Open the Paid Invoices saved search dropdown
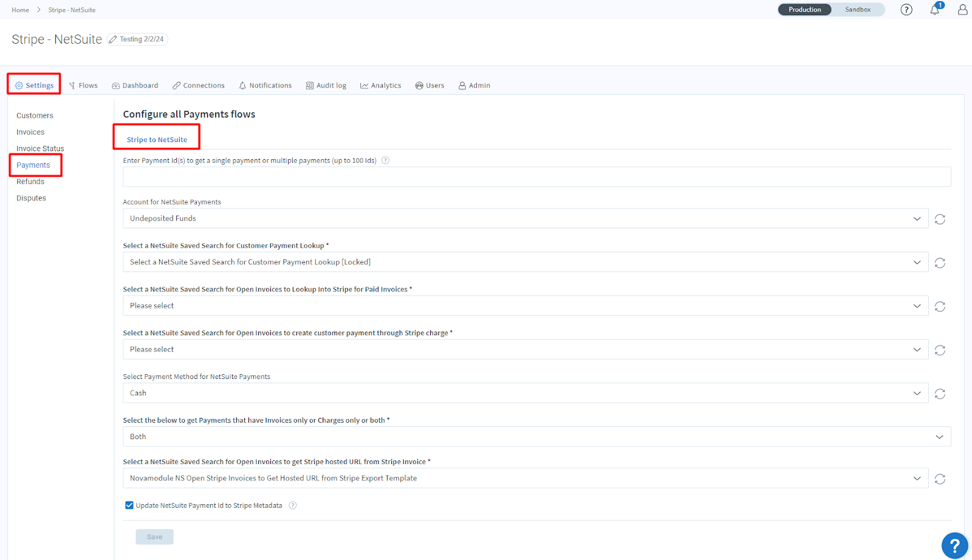Screen dimensions: 972x560 [525, 306]
